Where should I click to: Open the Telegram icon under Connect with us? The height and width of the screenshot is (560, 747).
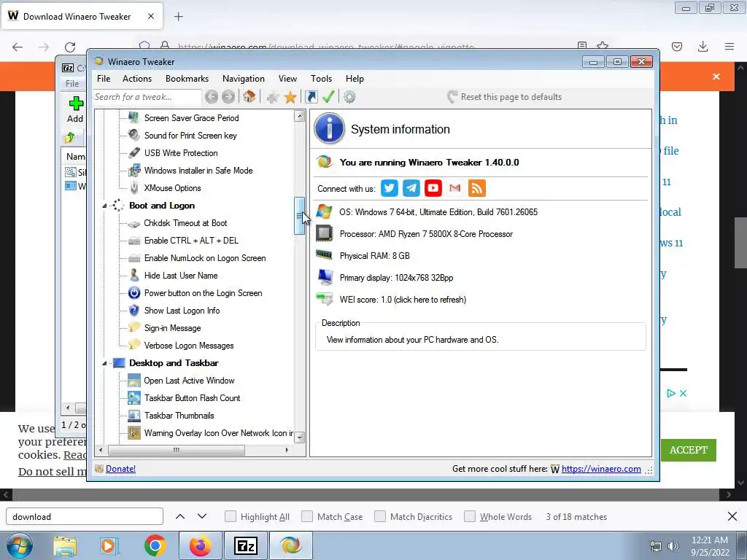[x=411, y=188]
